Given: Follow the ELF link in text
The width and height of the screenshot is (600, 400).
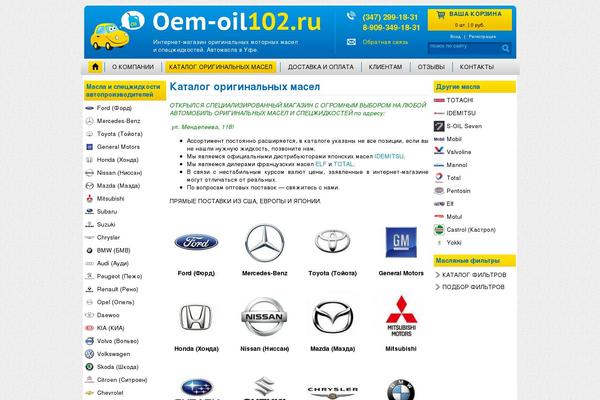Looking at the screenshot, I should coord(321,164).
